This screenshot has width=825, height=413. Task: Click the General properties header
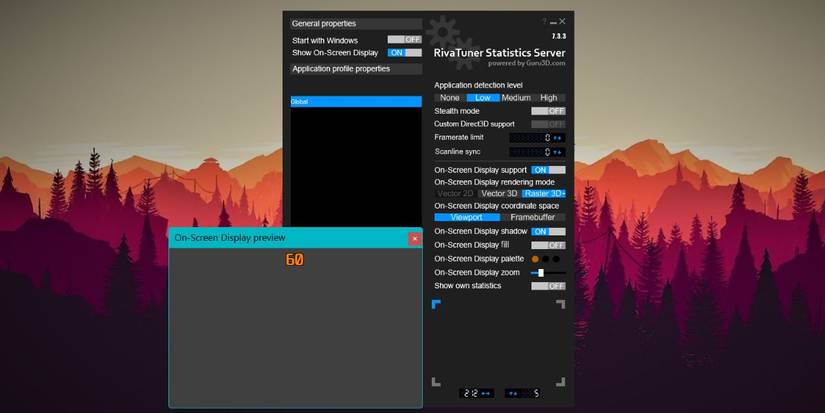356,24
